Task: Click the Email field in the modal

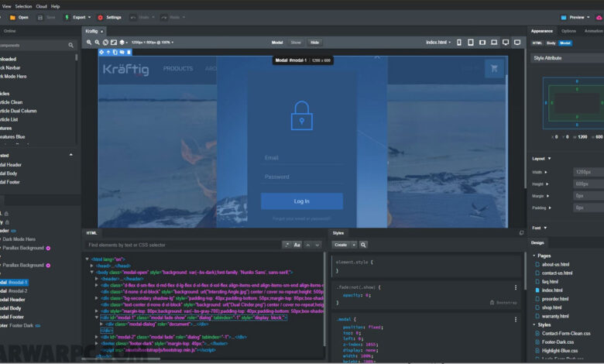Action: click(302, 157)
